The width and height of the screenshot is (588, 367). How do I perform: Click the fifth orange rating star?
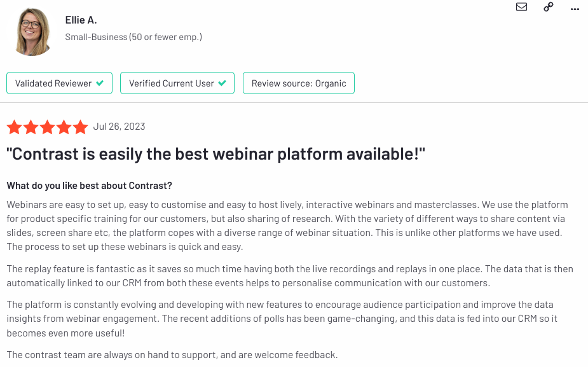tap(80, 127)
